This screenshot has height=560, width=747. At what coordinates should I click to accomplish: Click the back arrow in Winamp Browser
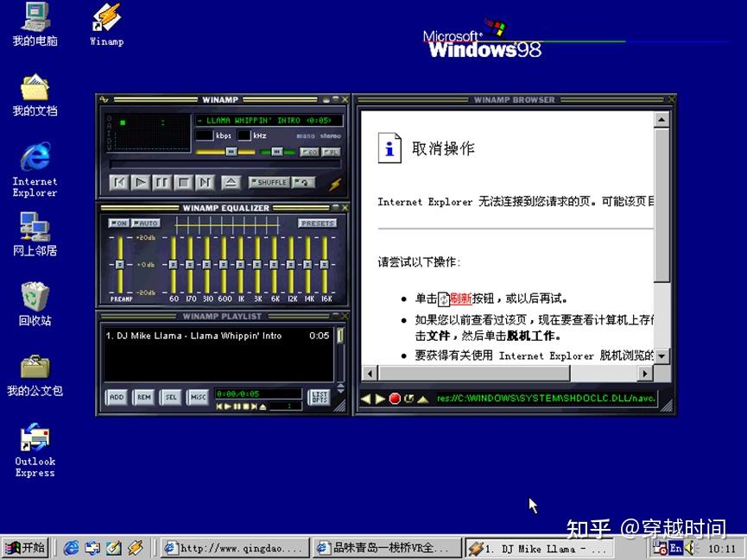[366, 398]
